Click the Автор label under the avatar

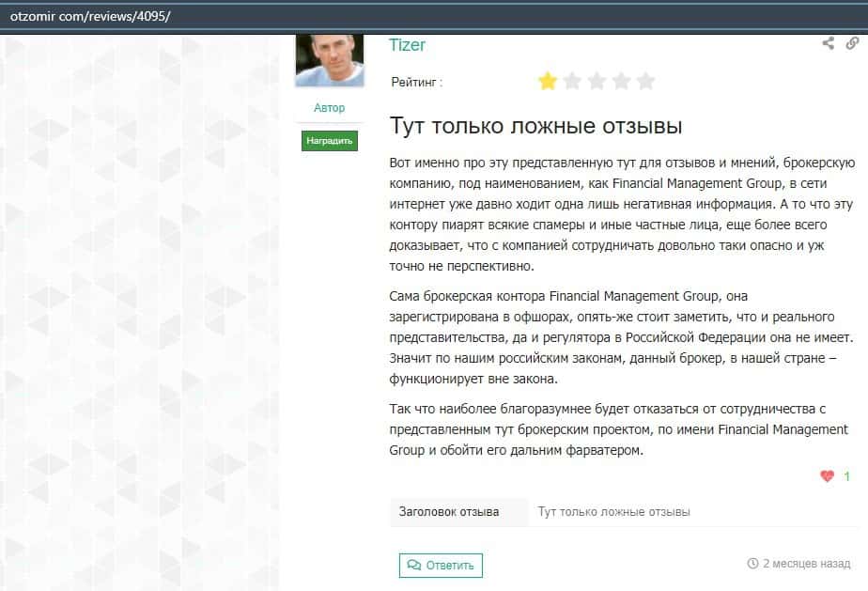pyautogui.click(x=330, y=107)
